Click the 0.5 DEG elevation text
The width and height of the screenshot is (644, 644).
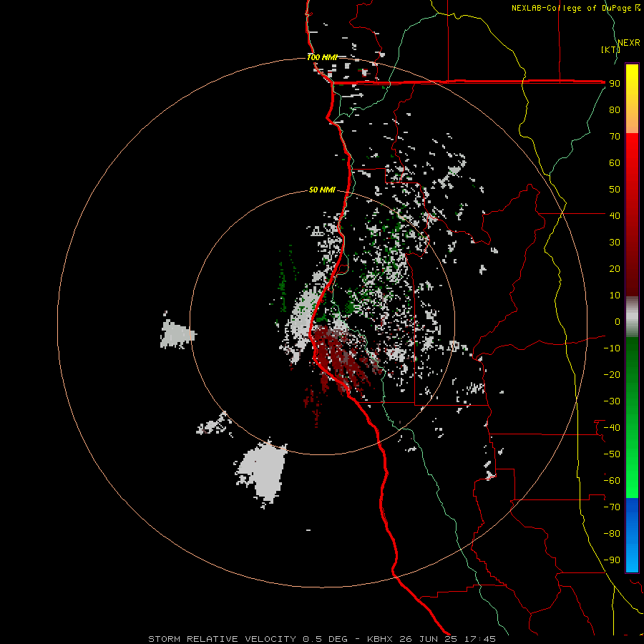click(x=326, y=639)
